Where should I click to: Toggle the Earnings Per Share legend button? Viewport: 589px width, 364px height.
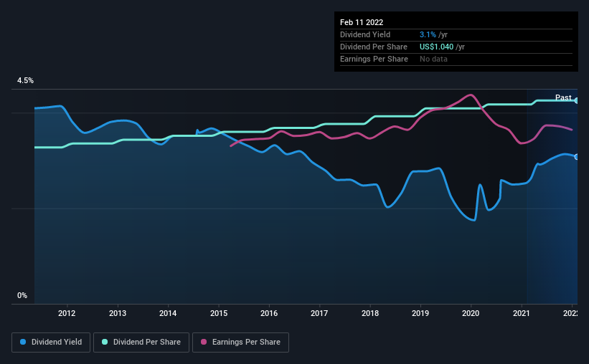(240, 343)
